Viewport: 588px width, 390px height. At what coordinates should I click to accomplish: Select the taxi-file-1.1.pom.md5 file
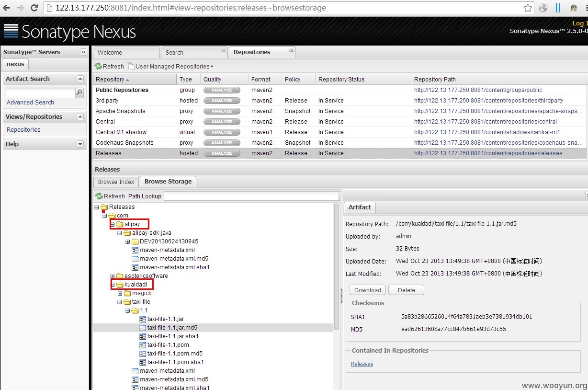(175, 354)
